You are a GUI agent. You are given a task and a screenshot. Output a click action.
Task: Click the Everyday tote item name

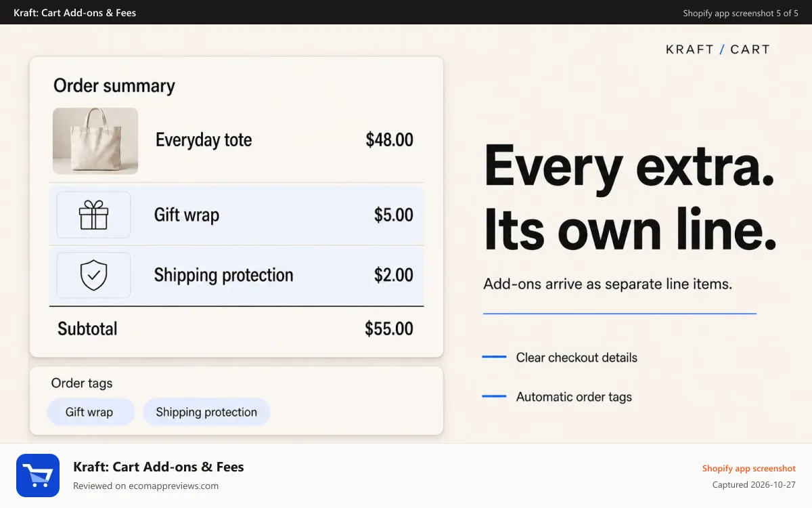point(204,140)
